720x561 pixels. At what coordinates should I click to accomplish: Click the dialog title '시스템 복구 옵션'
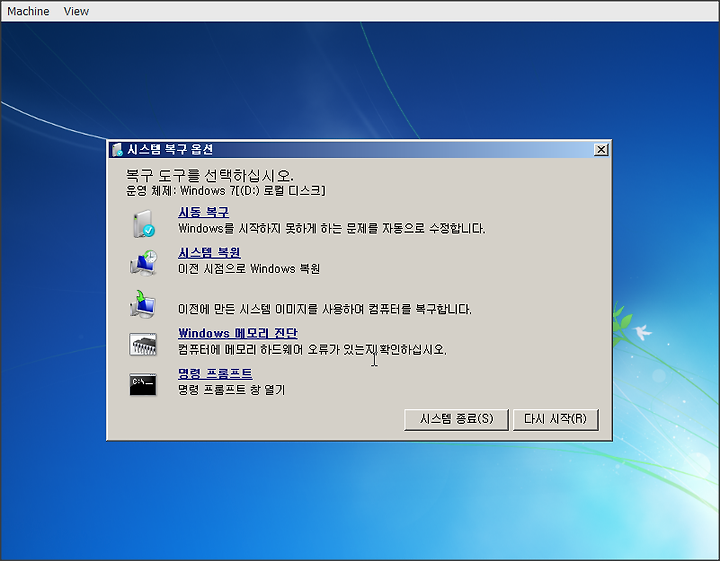(170, 150)
